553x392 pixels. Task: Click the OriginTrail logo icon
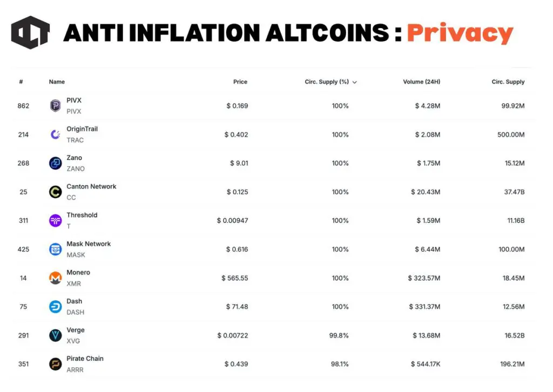55,134
